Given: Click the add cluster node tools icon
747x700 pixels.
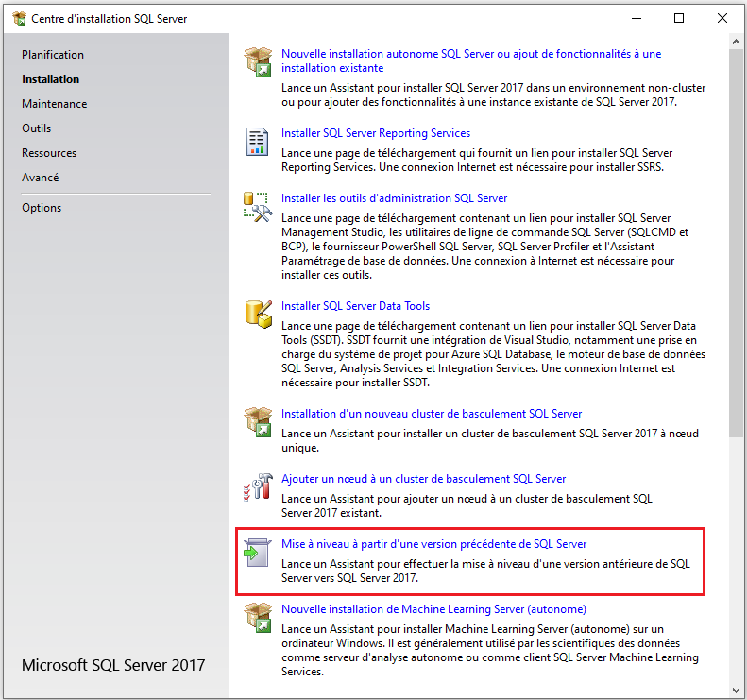Looking at the screenshot, I should [258, 487].
